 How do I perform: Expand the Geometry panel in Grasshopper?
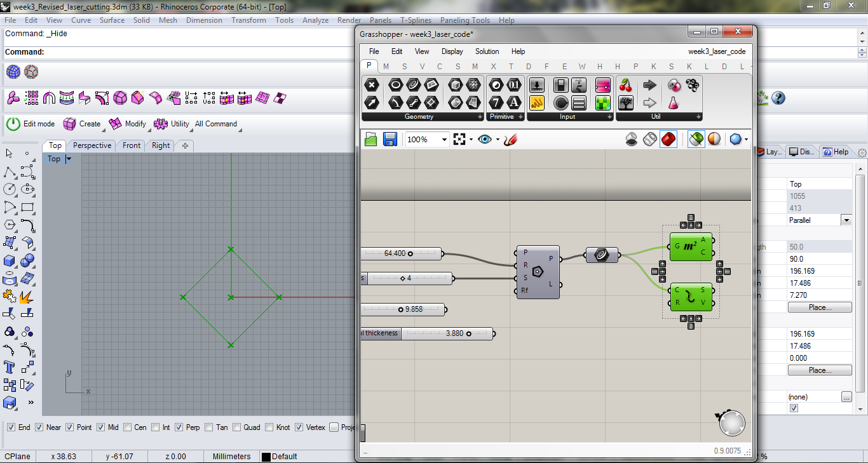(x=480, y=117)
